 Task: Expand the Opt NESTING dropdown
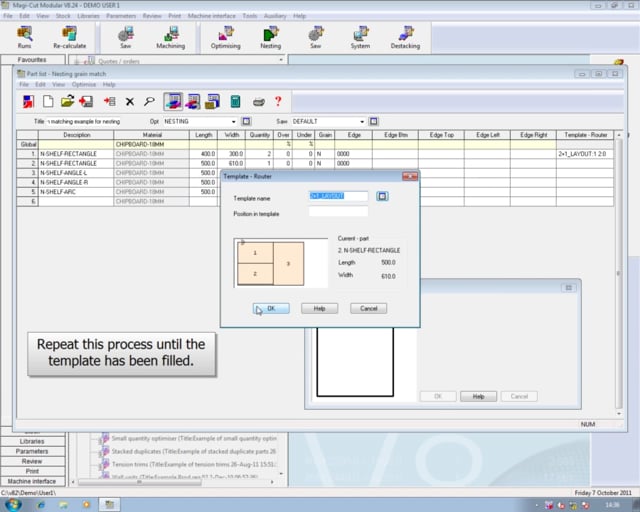(x=233, y=122)
